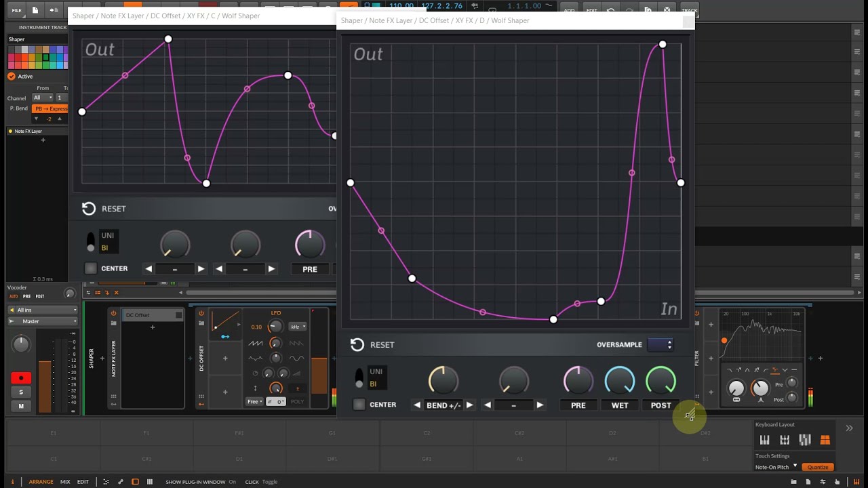The image size is (868, 488).
Task: Select vocoder PRE monitoring option
Action: tap(26, 296)
